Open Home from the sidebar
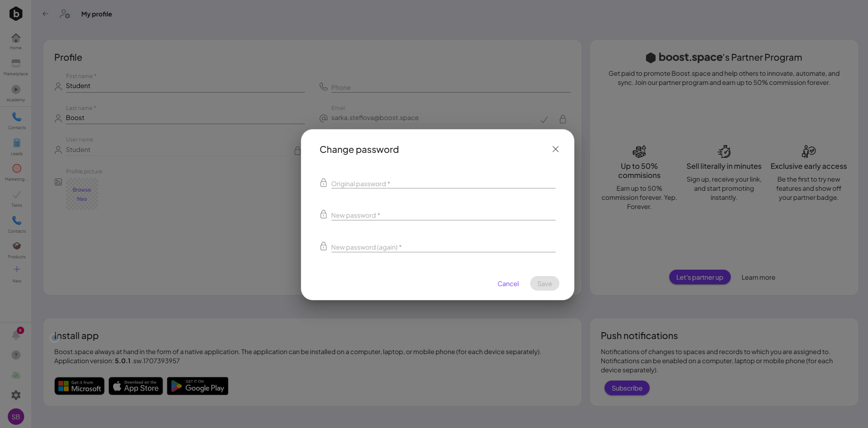 [15, 41]
